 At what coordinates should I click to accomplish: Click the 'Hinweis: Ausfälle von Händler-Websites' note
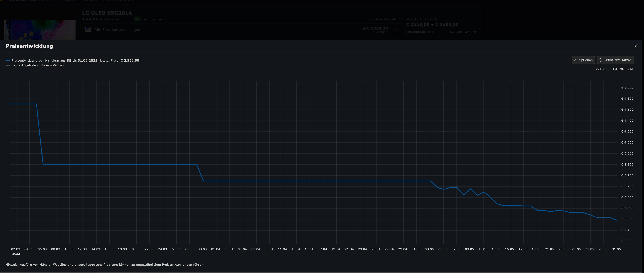pos(105,265)
